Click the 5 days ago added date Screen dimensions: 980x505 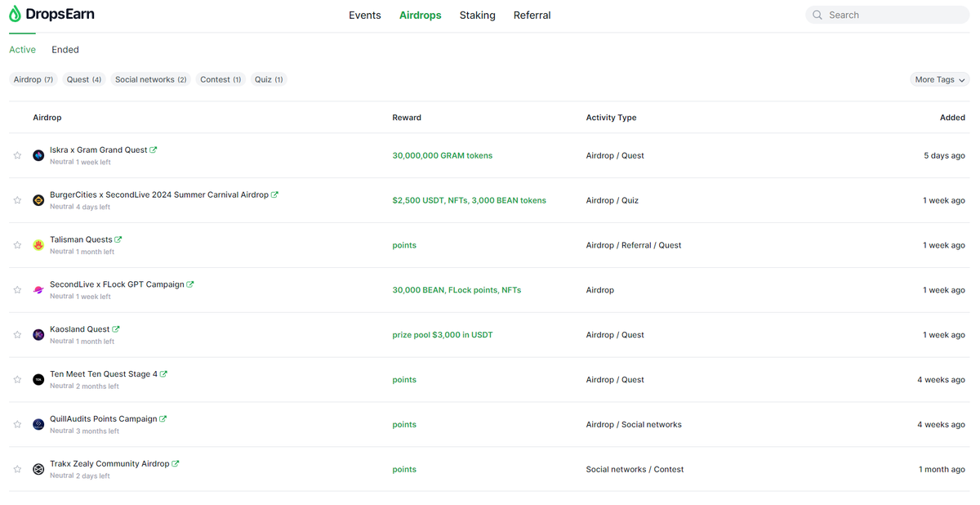tap(944, 155)
